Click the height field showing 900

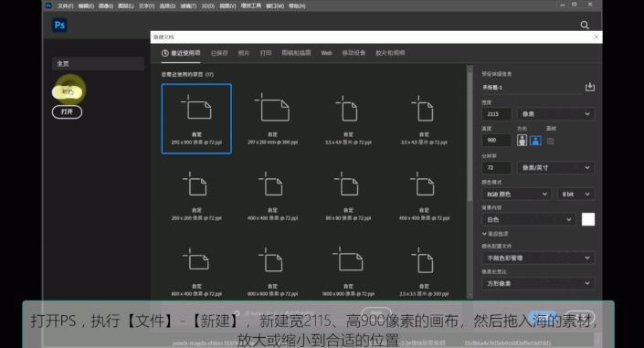click(497, 140)
